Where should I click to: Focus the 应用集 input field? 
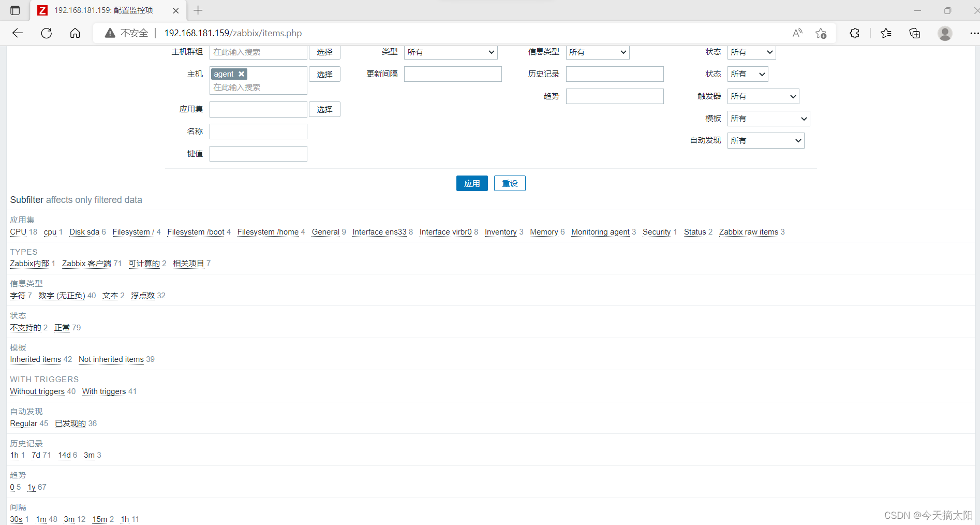click(258, 109)
